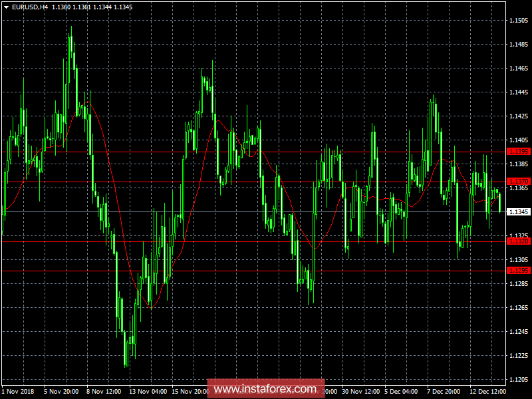Click the triangle arrow beside EURUSD,H4
Viewport: 532px width, 399px height.
click(x=6, y=7)
